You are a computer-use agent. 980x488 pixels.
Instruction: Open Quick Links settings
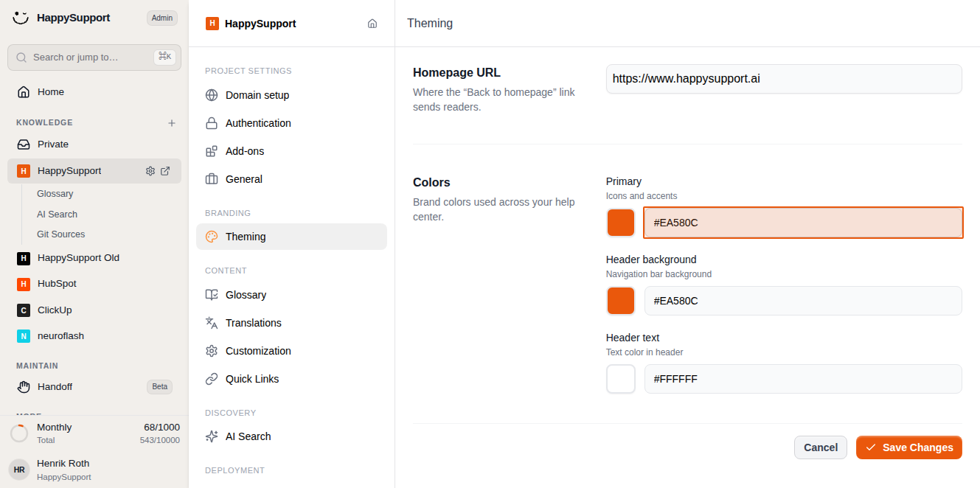pos(291,379)
